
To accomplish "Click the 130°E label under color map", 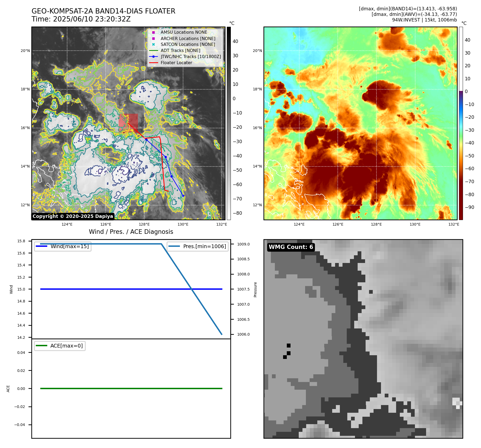I will (x=415, y=224).
